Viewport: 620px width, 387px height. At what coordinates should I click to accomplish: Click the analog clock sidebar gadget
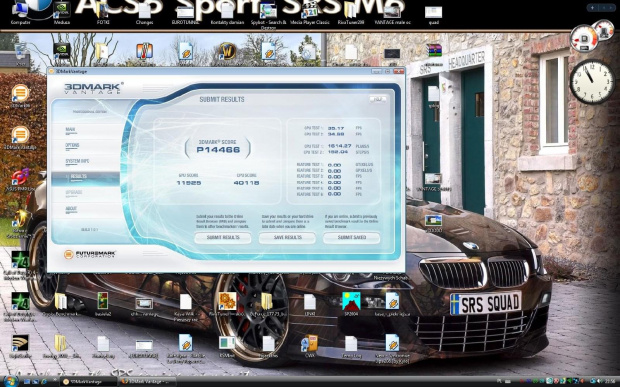click(592, 82)
